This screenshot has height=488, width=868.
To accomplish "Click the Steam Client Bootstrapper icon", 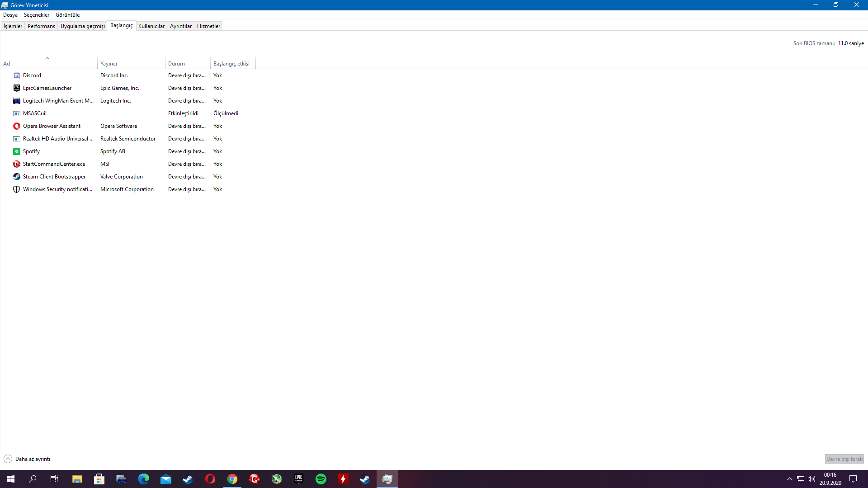I will 17,177.
